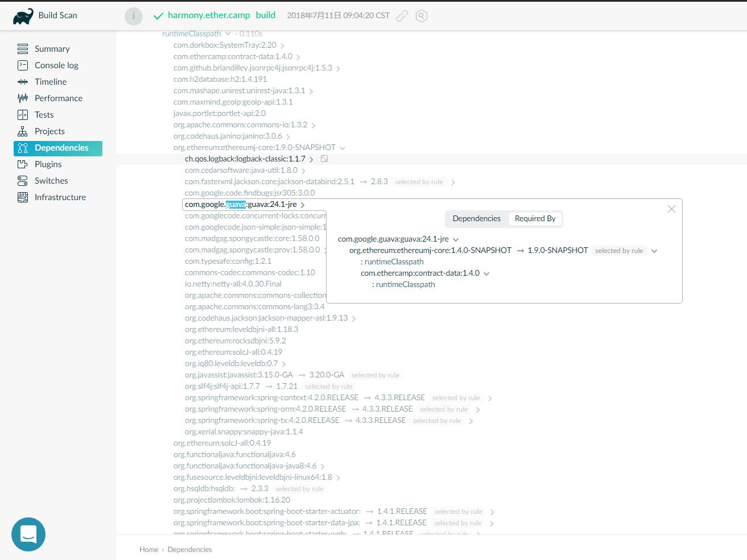Collapse the runtimeClasspath configuration

tap(228, 34)
